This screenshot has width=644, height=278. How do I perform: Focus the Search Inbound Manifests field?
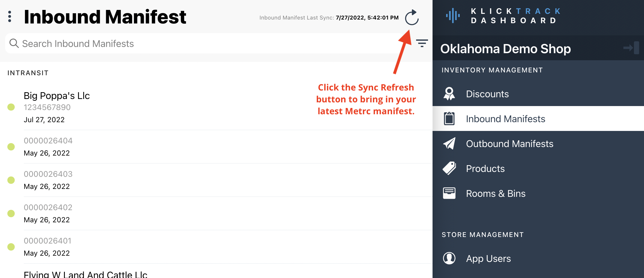(204, 44)
